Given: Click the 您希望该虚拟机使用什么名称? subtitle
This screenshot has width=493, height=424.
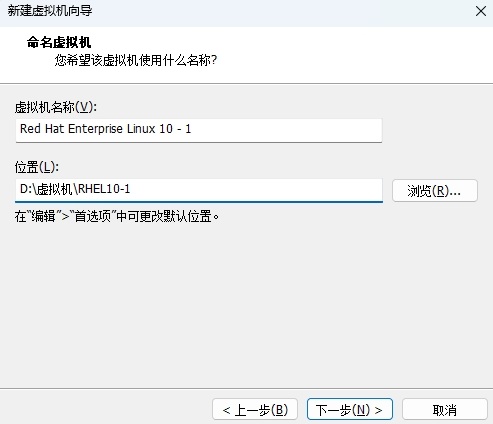Looking at the screenshot, I should tap(136, 60).
